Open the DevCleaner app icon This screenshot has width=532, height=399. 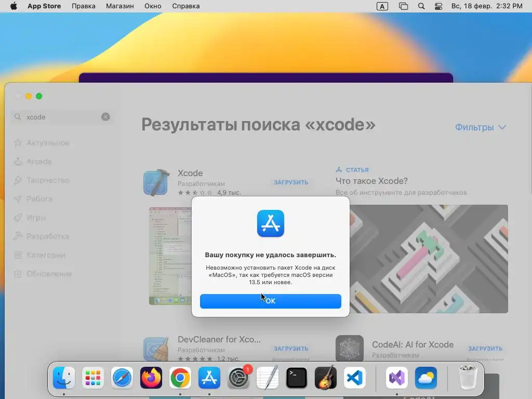(x=156, y=349)
